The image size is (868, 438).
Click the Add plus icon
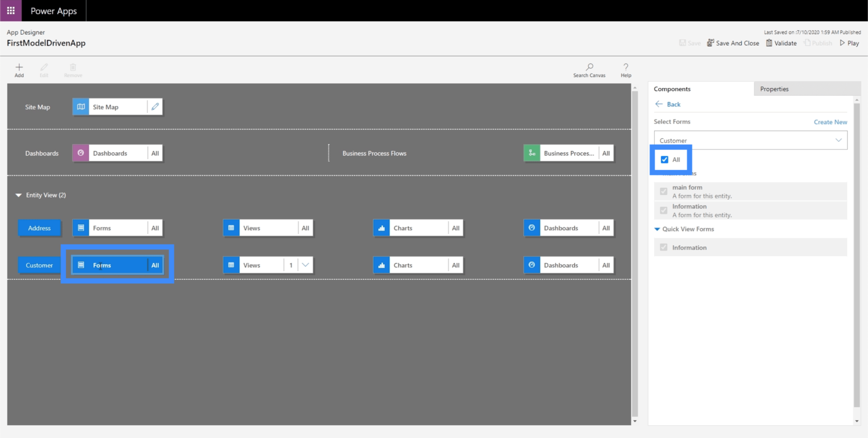click(19, 67)
